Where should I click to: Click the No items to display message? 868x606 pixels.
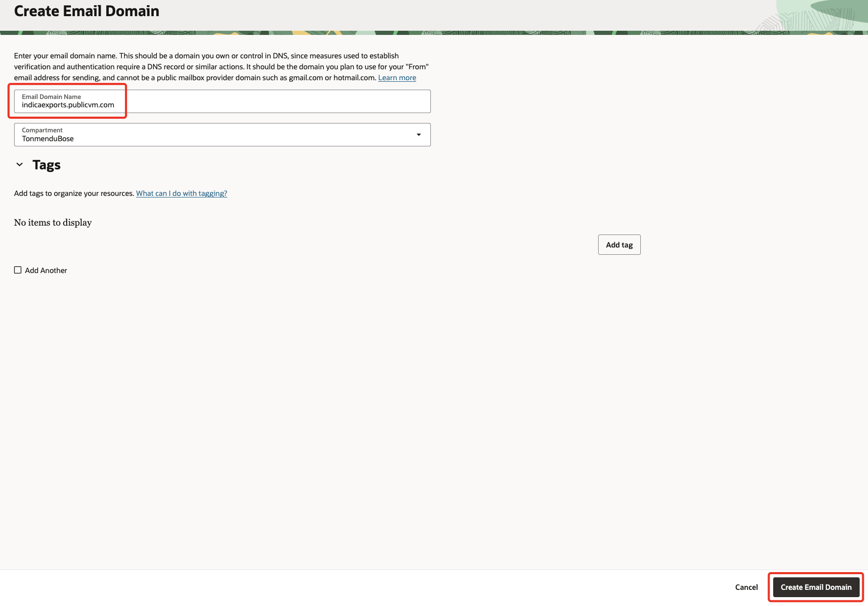click(x=52, y=222)
